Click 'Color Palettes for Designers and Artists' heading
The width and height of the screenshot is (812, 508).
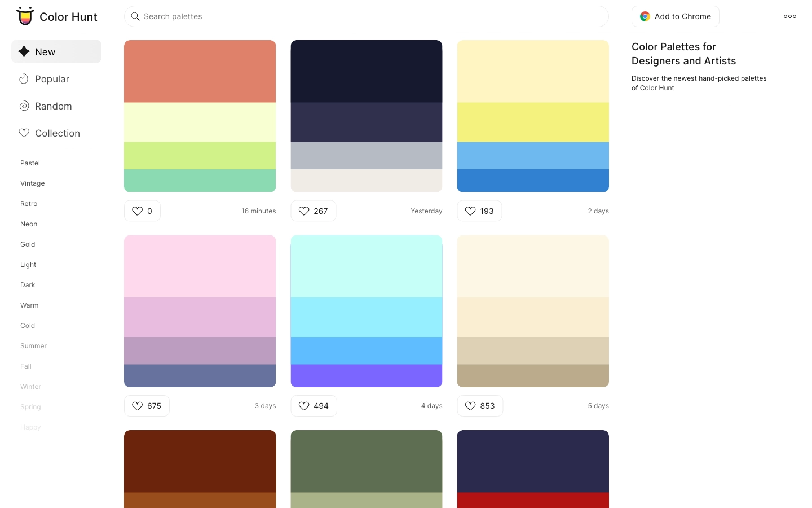(683, 54)
